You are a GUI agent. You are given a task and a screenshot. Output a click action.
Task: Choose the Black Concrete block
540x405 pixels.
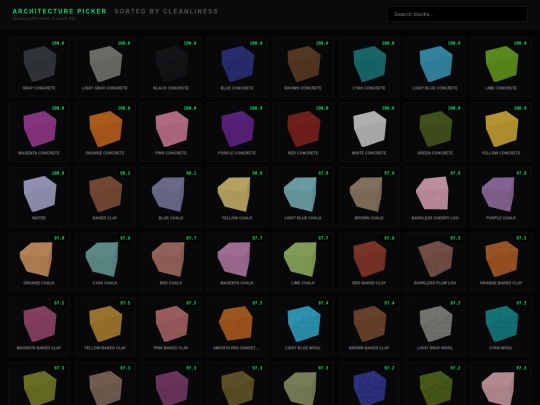171,67
